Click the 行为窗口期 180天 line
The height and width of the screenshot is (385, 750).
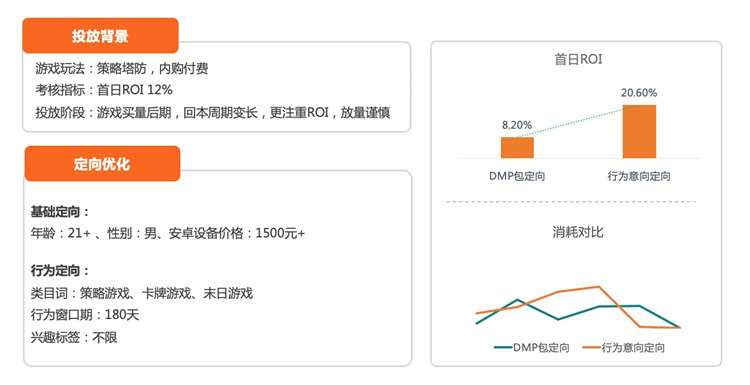(x=85, y=315)
